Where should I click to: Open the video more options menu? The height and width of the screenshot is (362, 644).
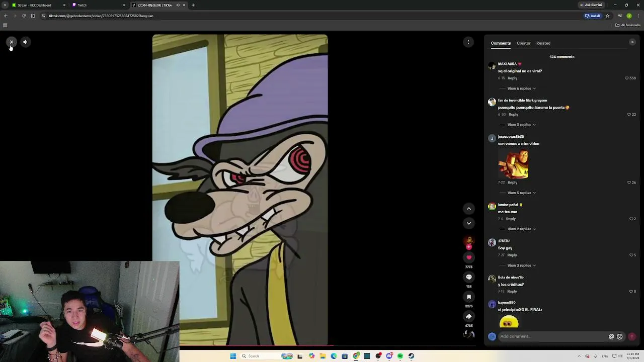pyautogui.click(x=468, y=42)
